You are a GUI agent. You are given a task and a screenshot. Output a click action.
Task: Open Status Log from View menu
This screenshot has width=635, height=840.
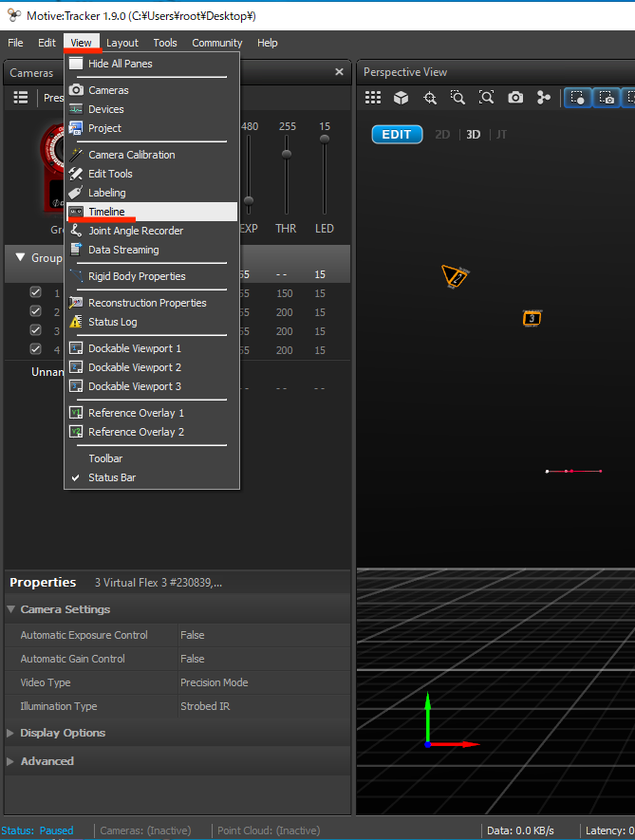[152, 322]
